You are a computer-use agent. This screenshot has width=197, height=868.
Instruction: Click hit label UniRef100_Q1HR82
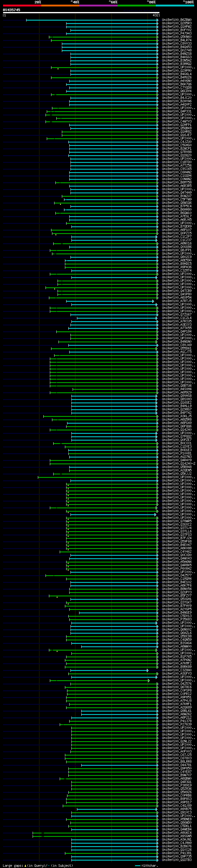pyautogui.click(x=177, y=131)
